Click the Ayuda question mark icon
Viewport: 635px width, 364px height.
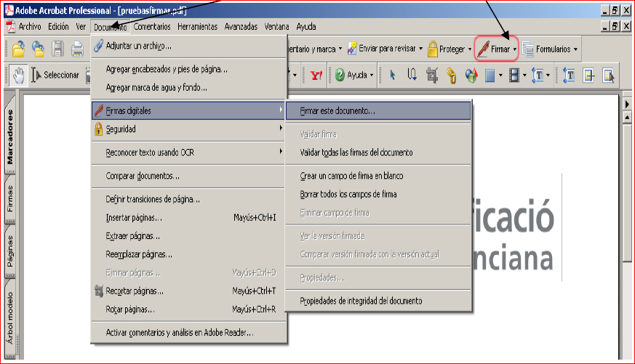pyautogui.click(x=340, y=75)
